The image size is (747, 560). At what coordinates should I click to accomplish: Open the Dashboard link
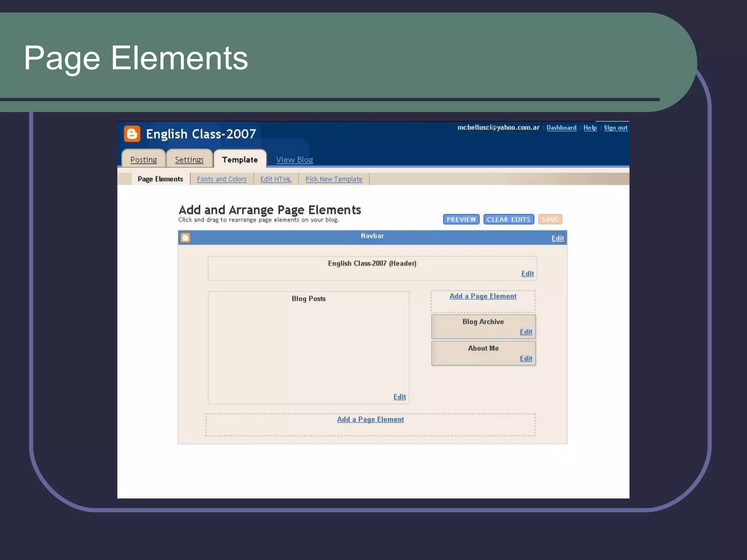[561, 128]
